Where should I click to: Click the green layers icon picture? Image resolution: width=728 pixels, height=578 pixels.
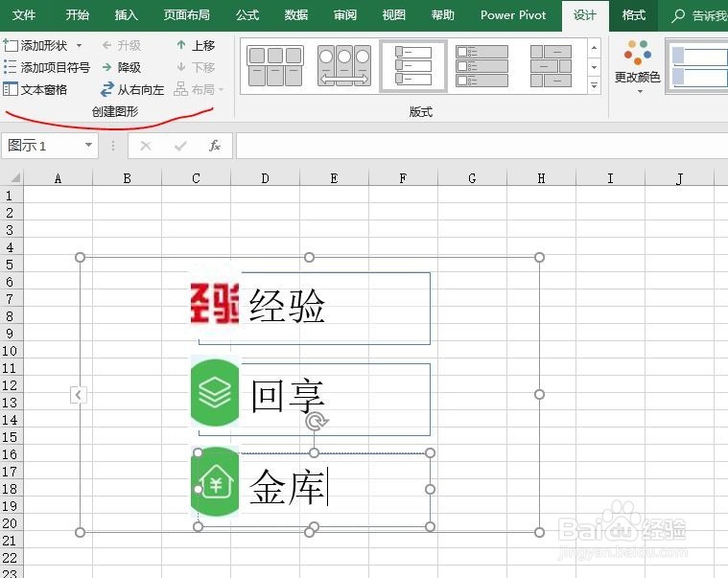coord(215,393)
